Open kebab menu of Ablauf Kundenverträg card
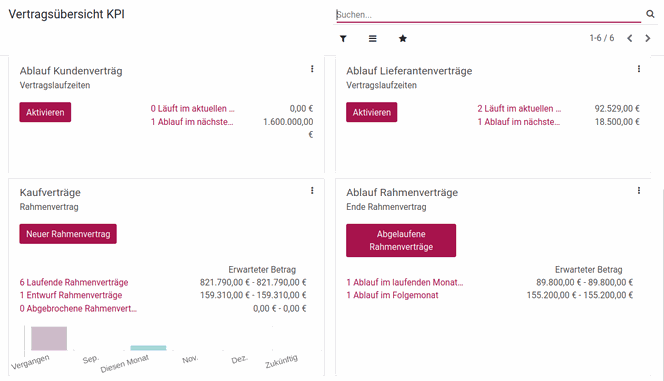Viewport: 664px width, 381px height. pos(312,69)
